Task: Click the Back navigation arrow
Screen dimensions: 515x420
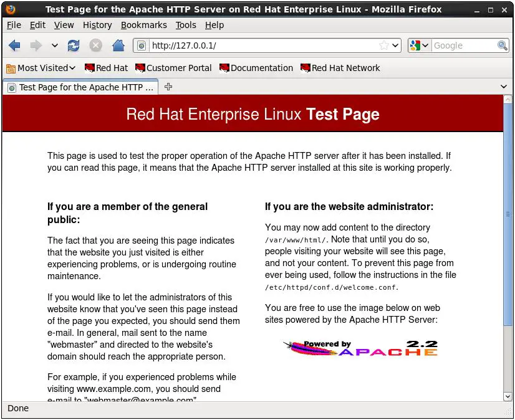Action: (14, 45)
